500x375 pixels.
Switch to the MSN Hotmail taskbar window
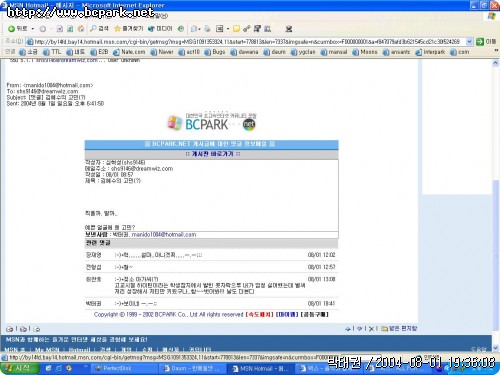point(260,368)
